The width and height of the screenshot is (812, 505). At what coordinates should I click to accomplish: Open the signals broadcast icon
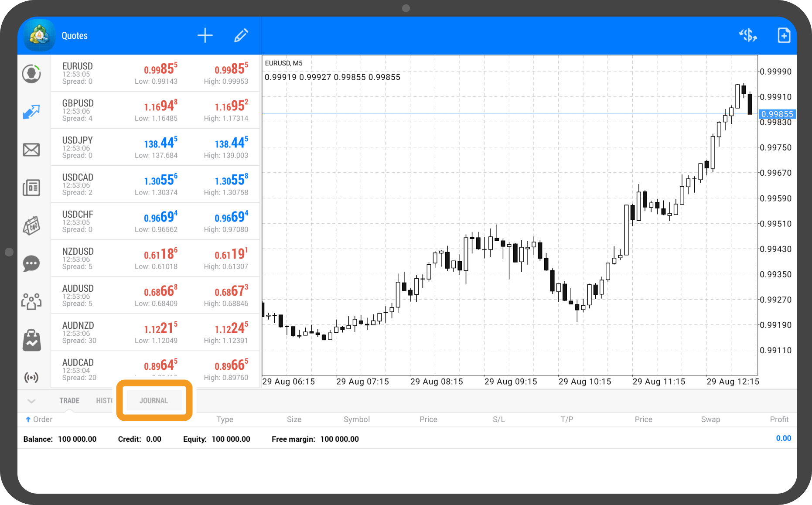tap(31, 377)
